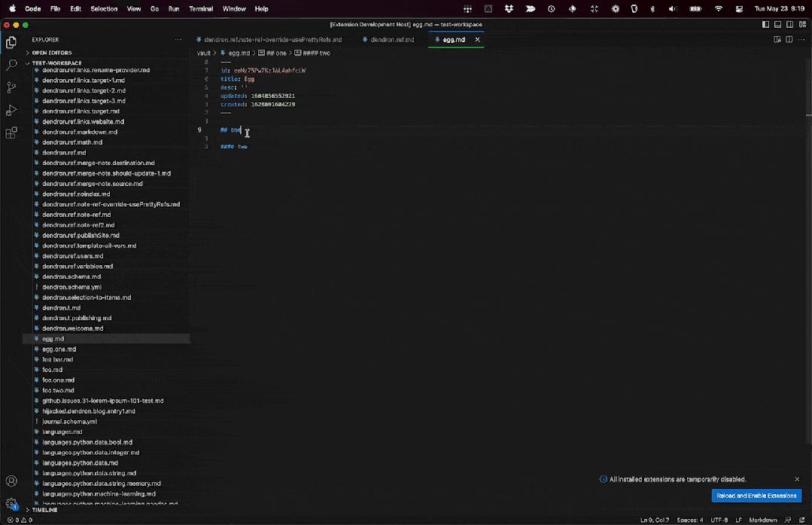Toggle the Secondary Side Bar visibility

point(789,25)
